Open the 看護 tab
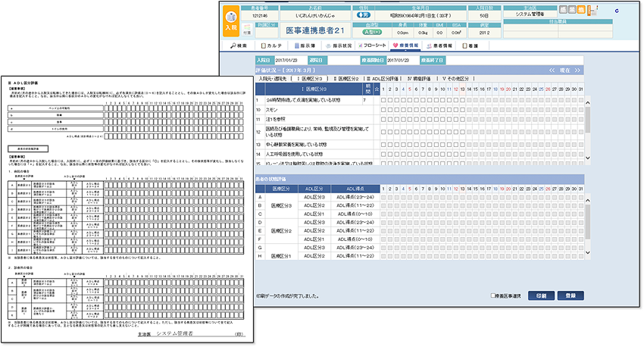The height and width of the screenshot is (347, 644). [470, 45]
